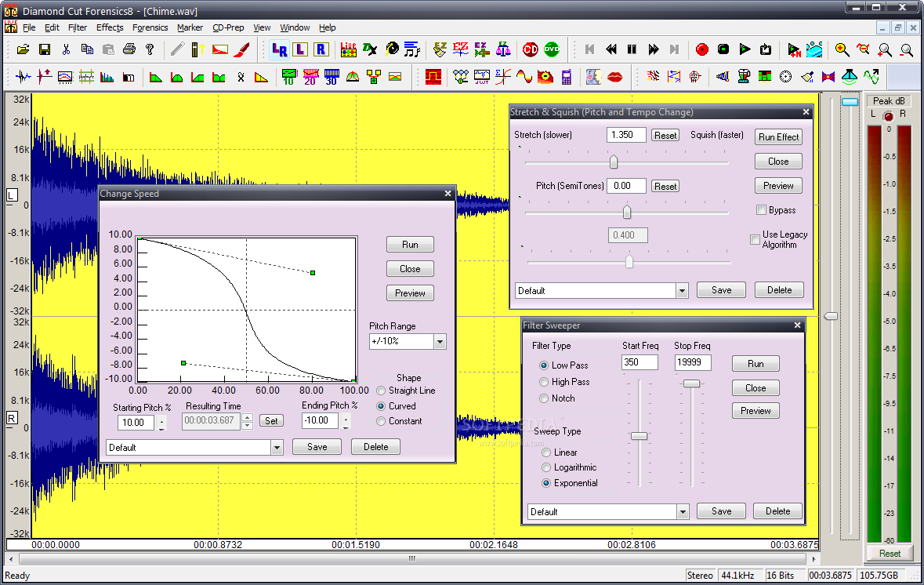The image size is (924, 585).
Task: Click the 20-band equalizer icon
Action: tap(310, 77)
